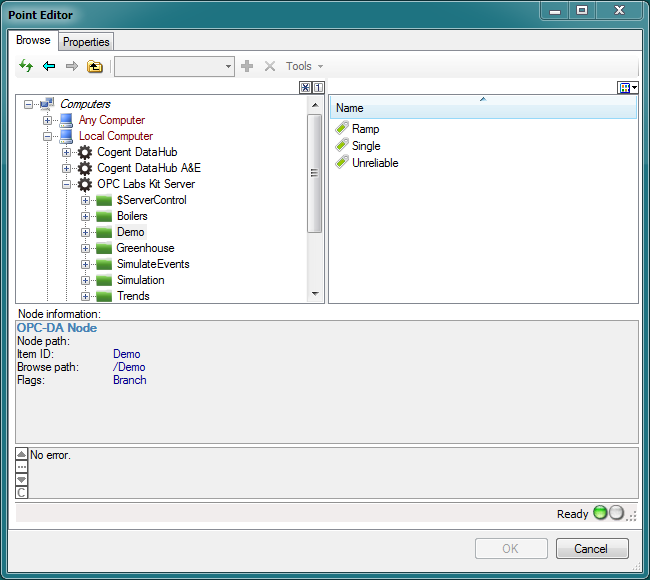Toggle the tree pane '1' box
Viewport: 650px width, 580px height.
point(318,88)
